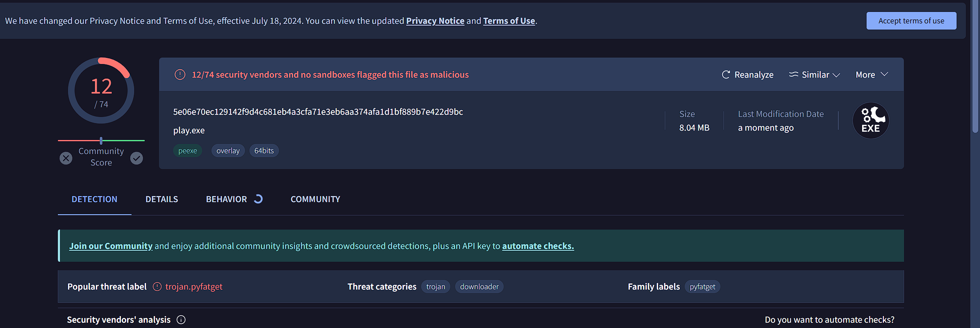This screenshot has width=980, height=328.
Task: Vote positive with the community checkmark icon
Action: click(x=136, y=158)
